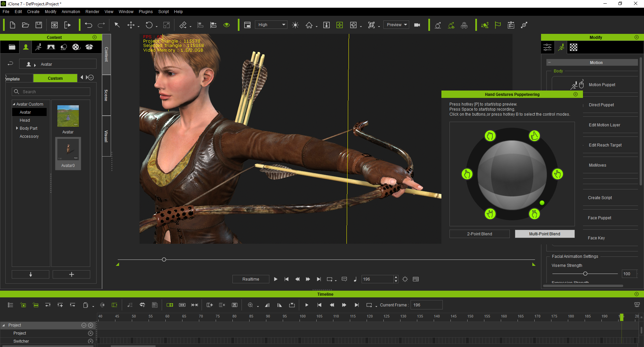Screen dimensions: 644x347
Task: Toggle the Project track circled-x button
Action: pyautogui.click(x=91, y=333)
